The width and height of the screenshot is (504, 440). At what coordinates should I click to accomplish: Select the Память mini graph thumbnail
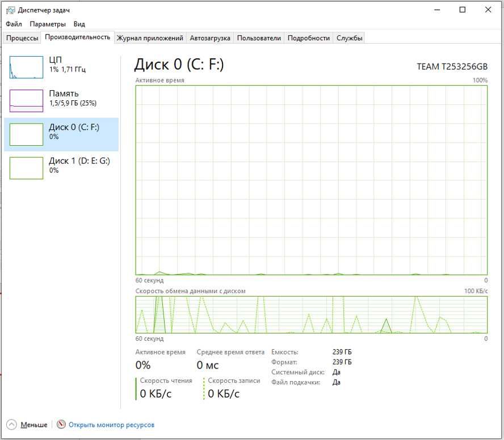point(26,101)
